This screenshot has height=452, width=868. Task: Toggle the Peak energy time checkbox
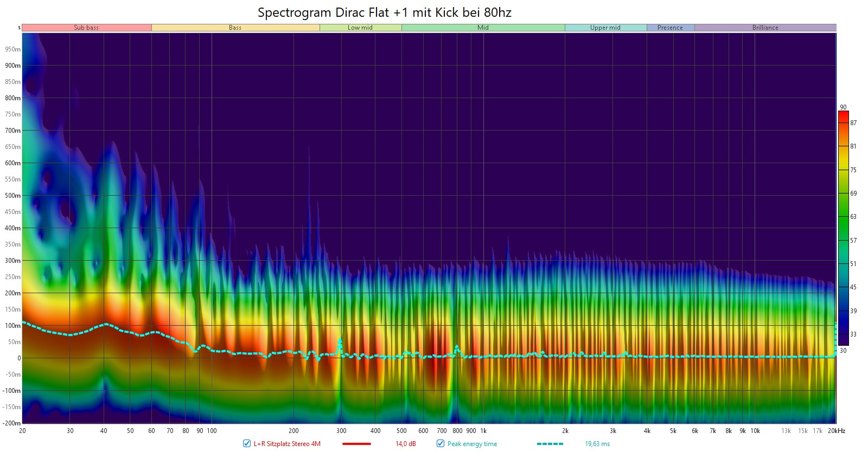coord(441,443)
